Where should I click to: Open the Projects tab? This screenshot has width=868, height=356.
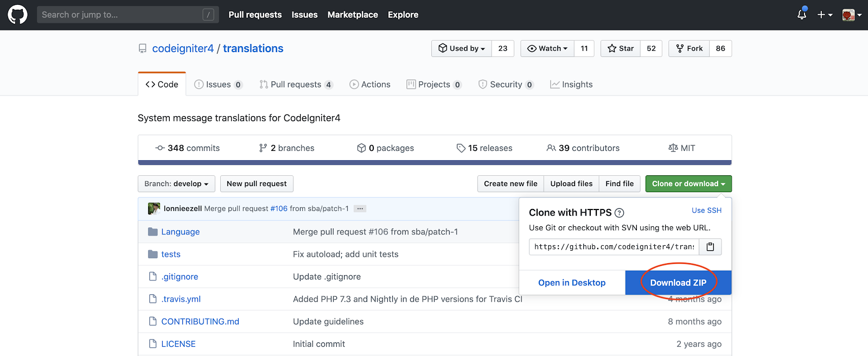tap(434, 84)
